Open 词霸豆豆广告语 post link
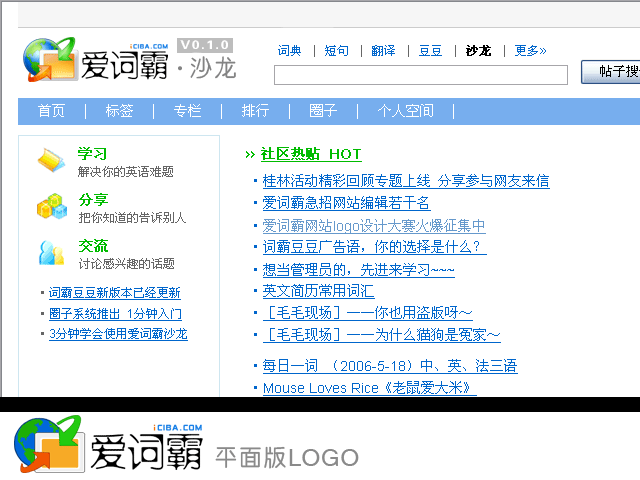 point(375,247)
